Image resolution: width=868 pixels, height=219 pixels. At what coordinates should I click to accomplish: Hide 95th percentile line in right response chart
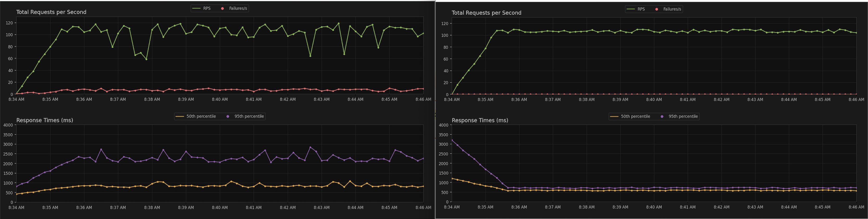(x=679, y=117)
